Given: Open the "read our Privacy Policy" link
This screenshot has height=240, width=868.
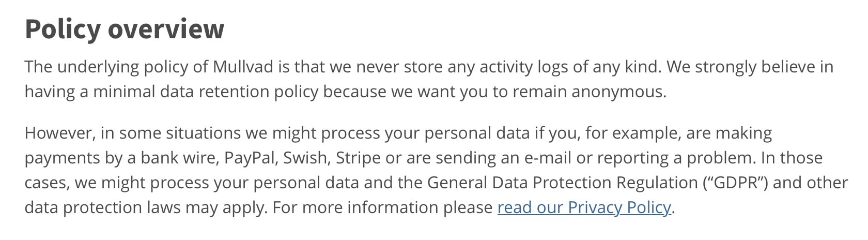Looking at the screenshot, I should 584,207.
